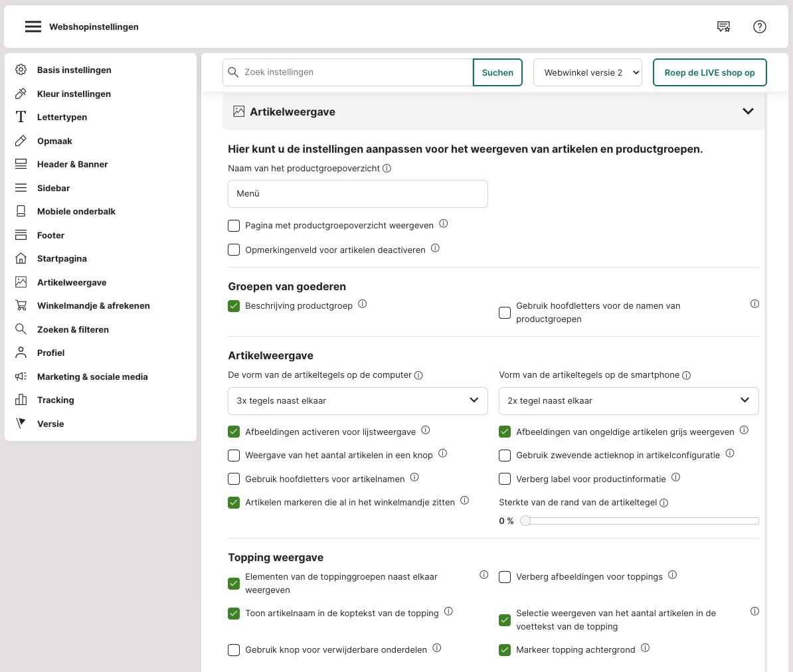This screenshot has height=672, width=793.
Task: Toggle Markeer topping achtergrond checkbox
Action: click(x=505, y=650)
